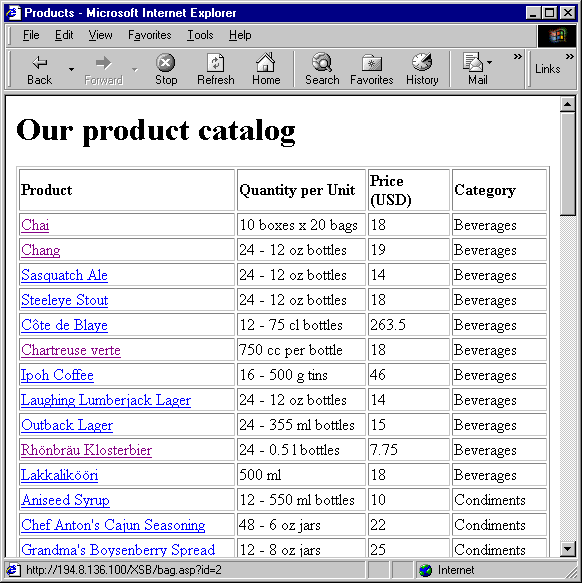Open the Mail dropdown arrow
582x583 pixels.
tap(490, 62)
